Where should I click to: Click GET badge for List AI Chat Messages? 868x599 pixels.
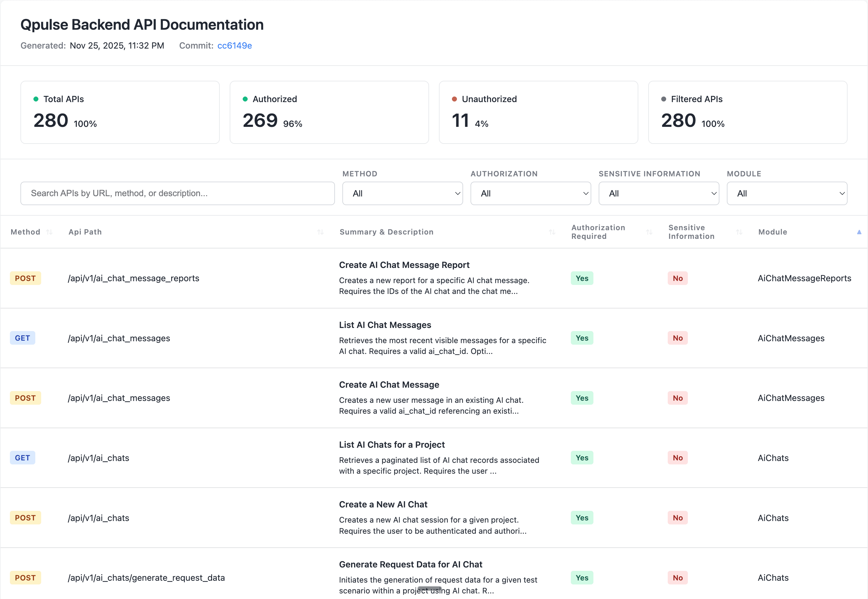[23, 338]
